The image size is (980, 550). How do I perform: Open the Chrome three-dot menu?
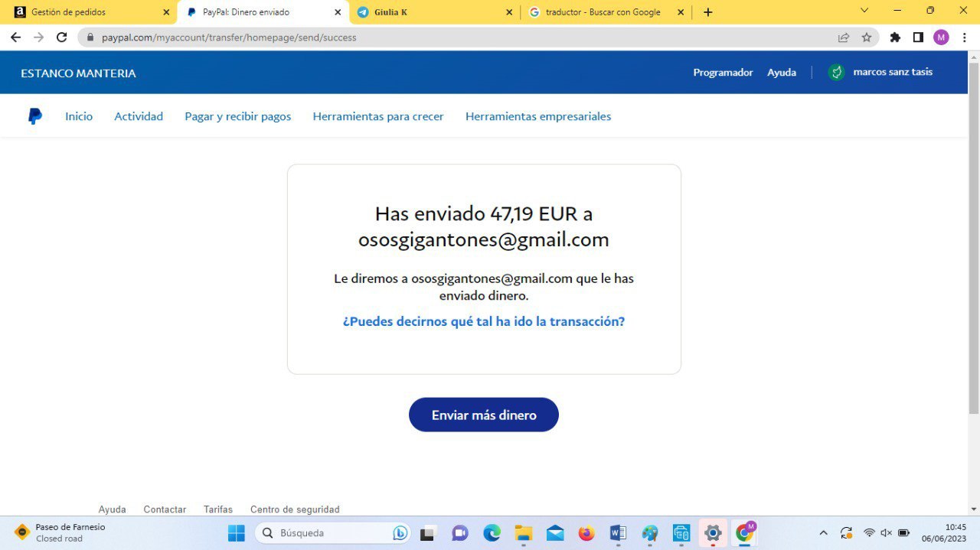click(x=965, y=37)
